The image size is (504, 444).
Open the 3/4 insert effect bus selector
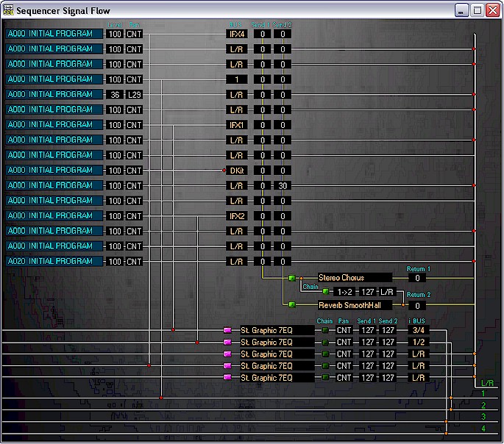(x=419, y=330)
